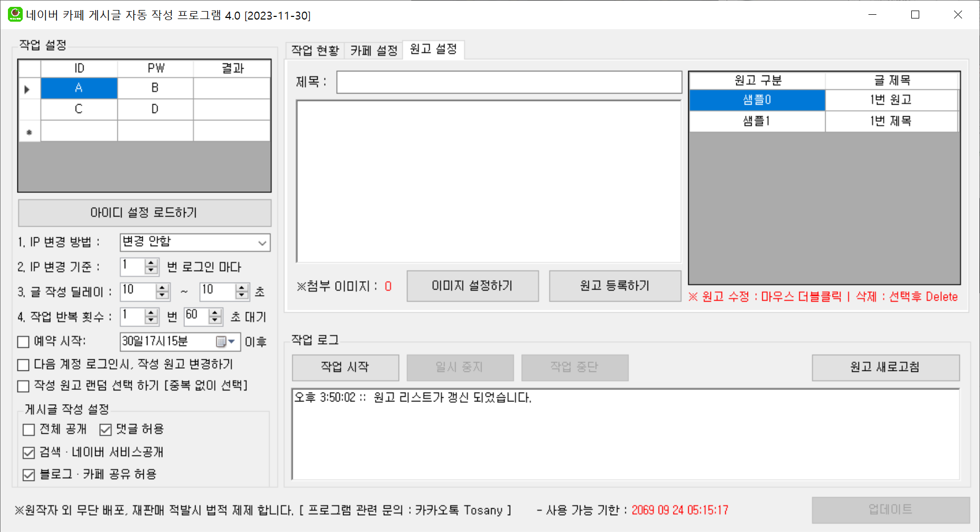Click the 결과 cell of account A row

tap(232, 88)
